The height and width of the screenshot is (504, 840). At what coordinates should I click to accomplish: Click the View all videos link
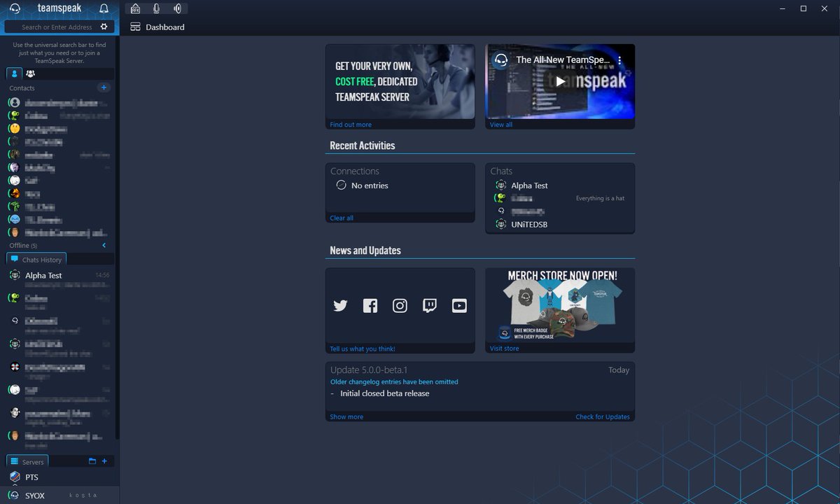(501, 125)
